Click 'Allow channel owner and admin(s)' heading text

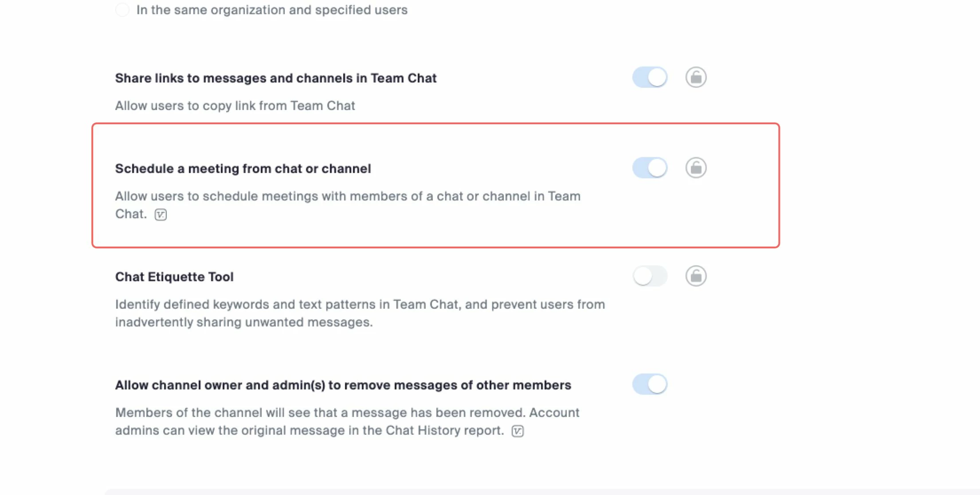tap(343, 385)
